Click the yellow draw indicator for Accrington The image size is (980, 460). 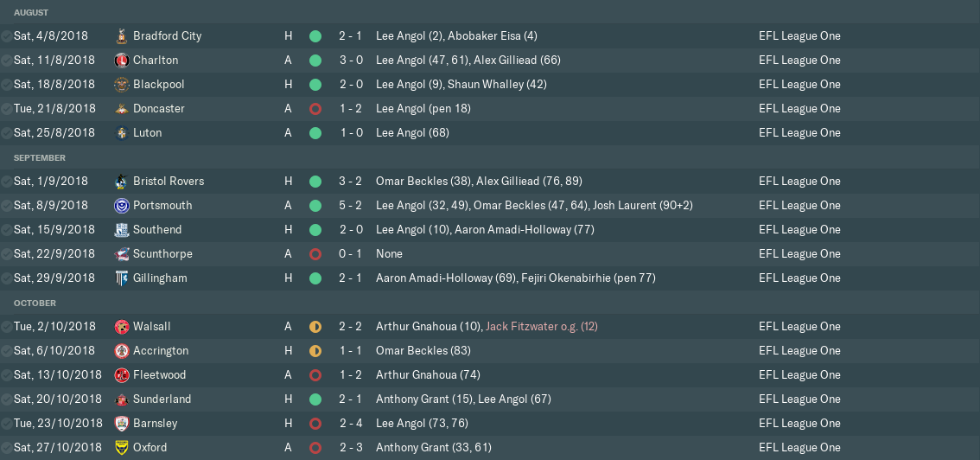click(x=315, y=351)
